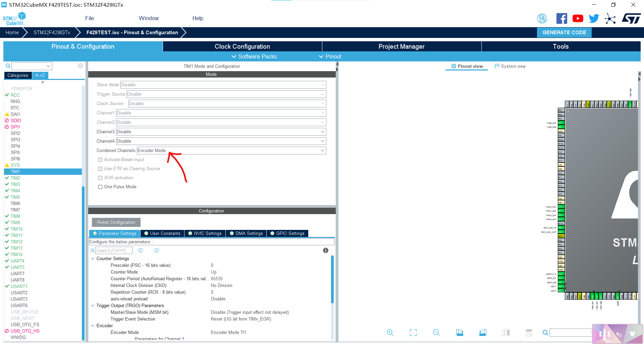Collapse the Counter Settings group
This screenshot has width=644, height=344.
93,259
